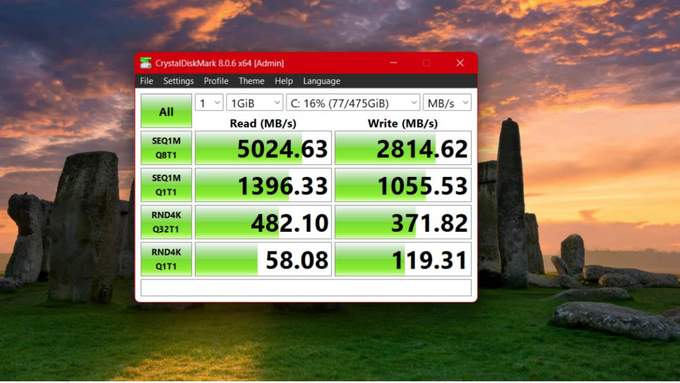Image resolution: width=680 pixels, height=383 pixels.
Task: Run all benchmarks with the All button
Action: click(x=166, y=111)
